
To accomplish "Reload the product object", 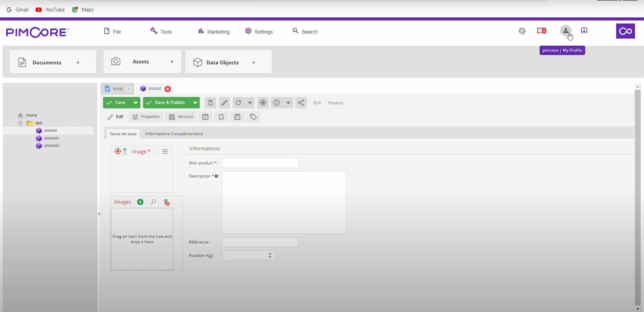I will [x=238, y=103].
